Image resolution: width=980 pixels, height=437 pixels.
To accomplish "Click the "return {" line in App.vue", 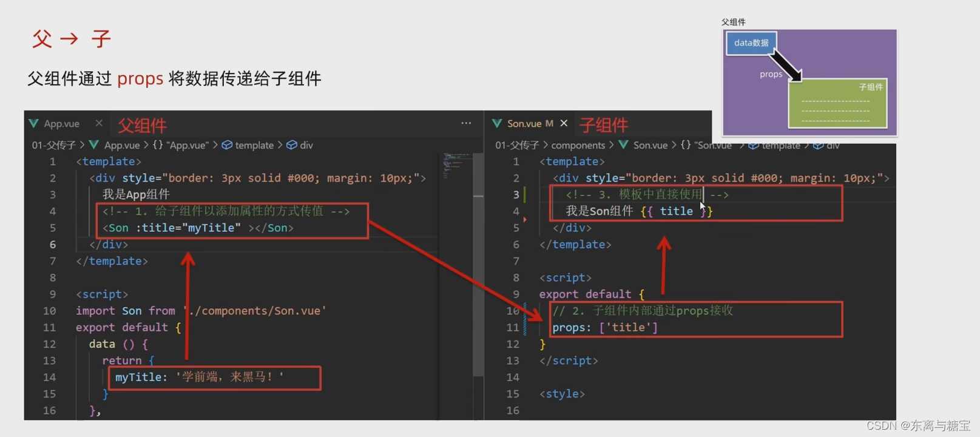I will (128, 361).
